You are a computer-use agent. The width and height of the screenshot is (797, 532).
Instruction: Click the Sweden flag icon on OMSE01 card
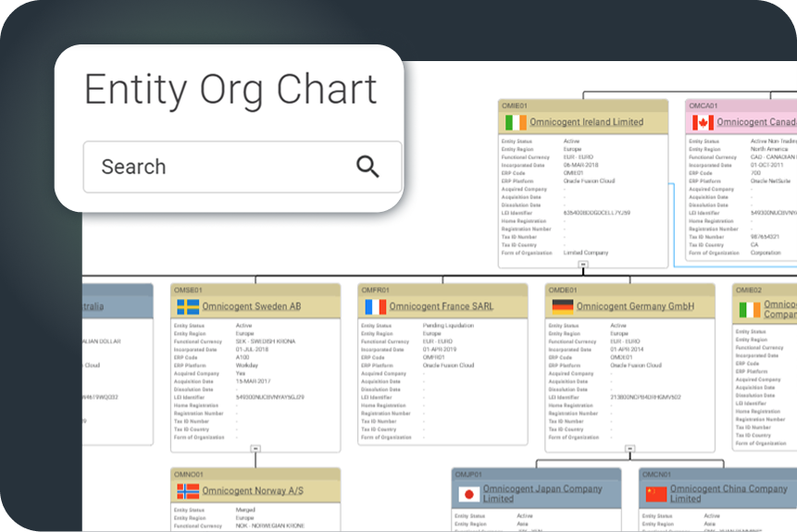188,307
